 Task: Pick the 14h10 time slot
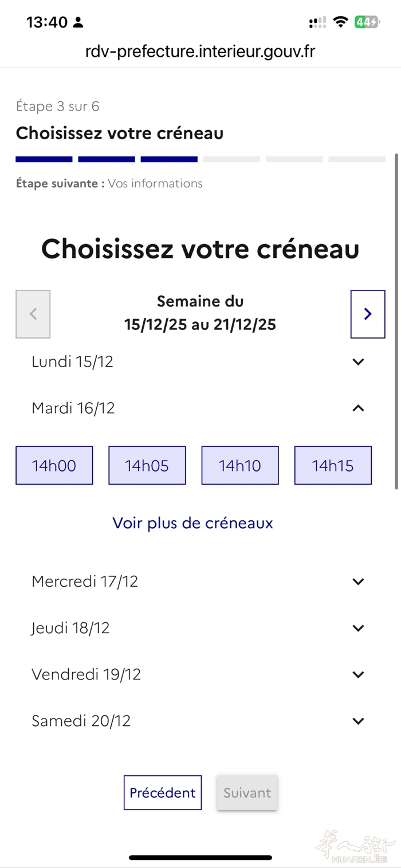[240, 465]
